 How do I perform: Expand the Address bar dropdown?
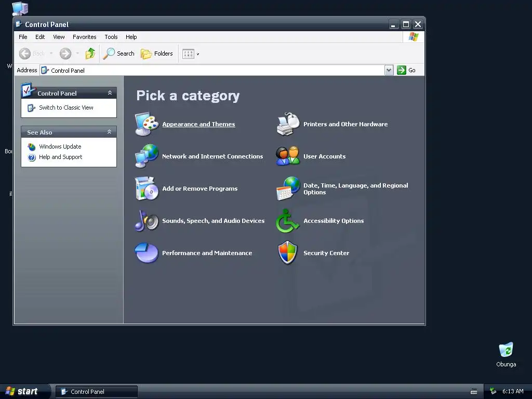[389, 70]
